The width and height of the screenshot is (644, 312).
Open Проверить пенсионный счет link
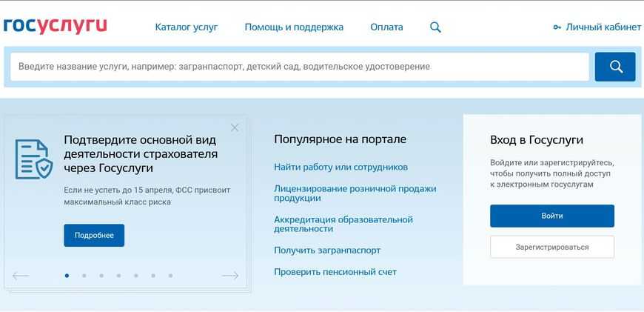tap(335, 272)
